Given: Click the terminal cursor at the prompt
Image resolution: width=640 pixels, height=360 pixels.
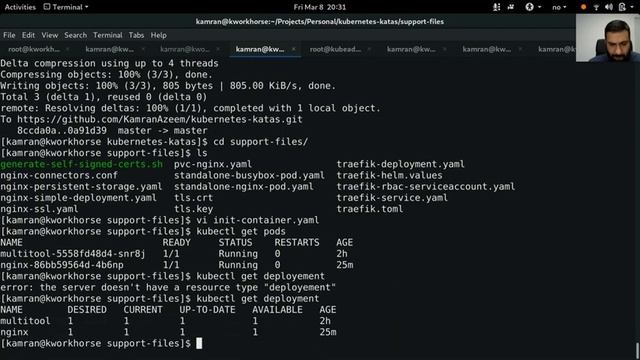Looking at the screenshot, I should click(199, 343).
